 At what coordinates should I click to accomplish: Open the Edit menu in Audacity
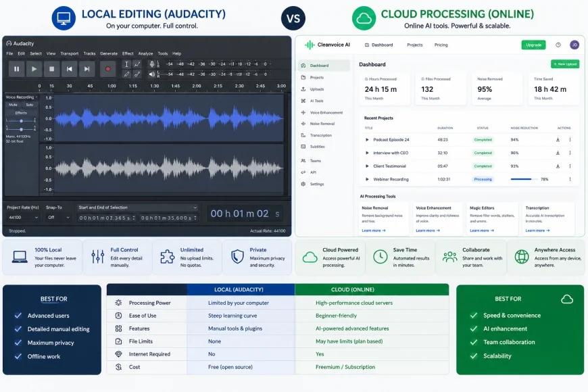pos(22,53)
